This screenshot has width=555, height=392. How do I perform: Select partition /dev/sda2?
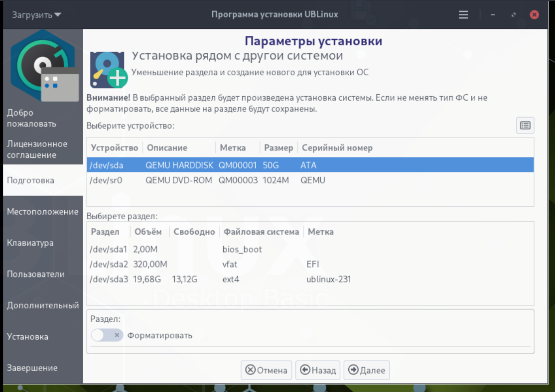[x=310, y=264]
